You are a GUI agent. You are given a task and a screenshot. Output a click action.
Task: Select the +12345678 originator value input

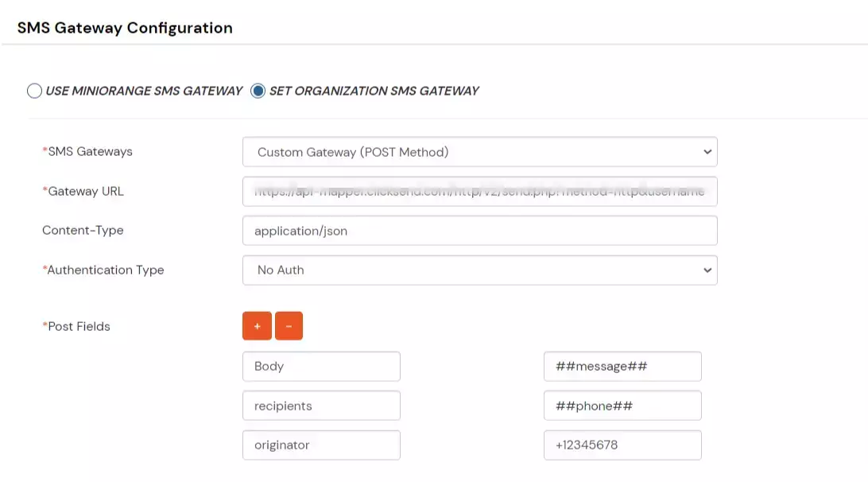click(622, 445)
